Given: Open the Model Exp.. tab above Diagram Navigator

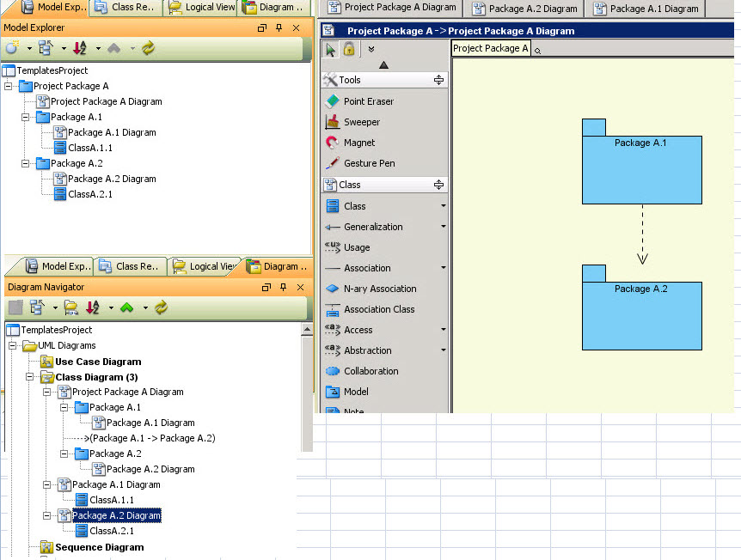Looking at the screenshot, I should 58,266.
